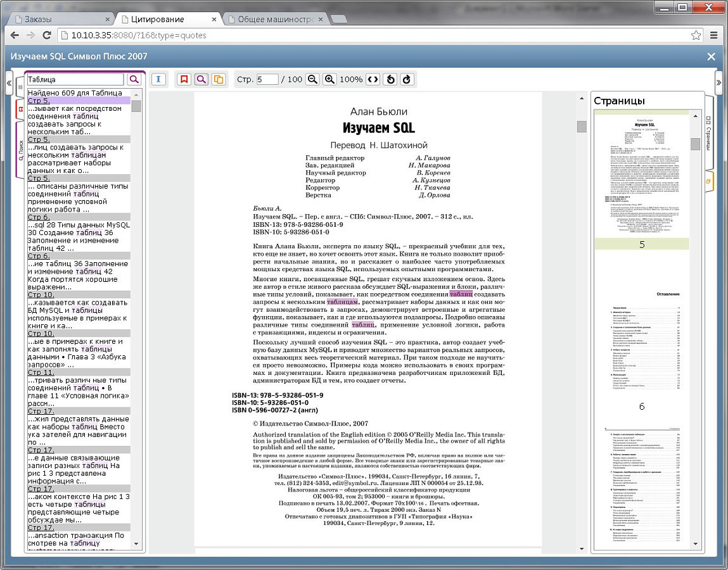Run the search with the magnifier button
Viewport: 728px width, 570px height.
pos(134,79)
